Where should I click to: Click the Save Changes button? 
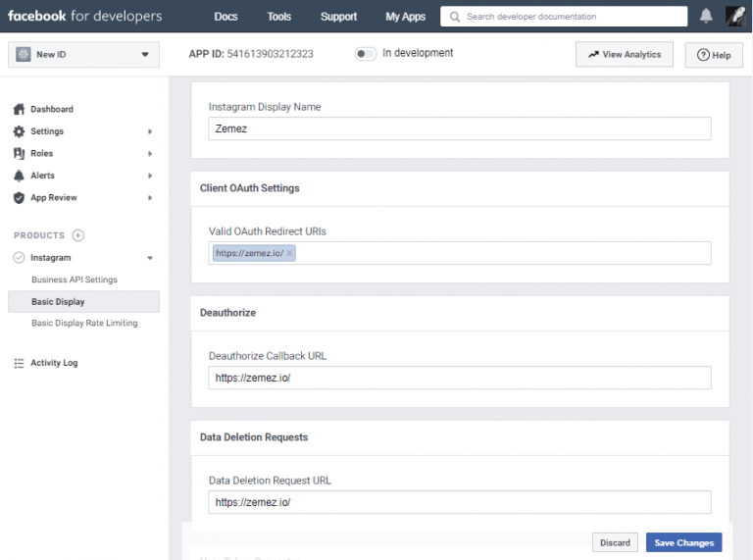click(x=683, y=542)
